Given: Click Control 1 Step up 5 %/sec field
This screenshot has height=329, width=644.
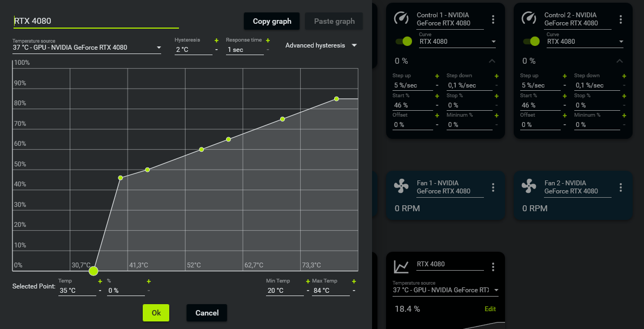Looking at the screenshot, I should 413,85.
